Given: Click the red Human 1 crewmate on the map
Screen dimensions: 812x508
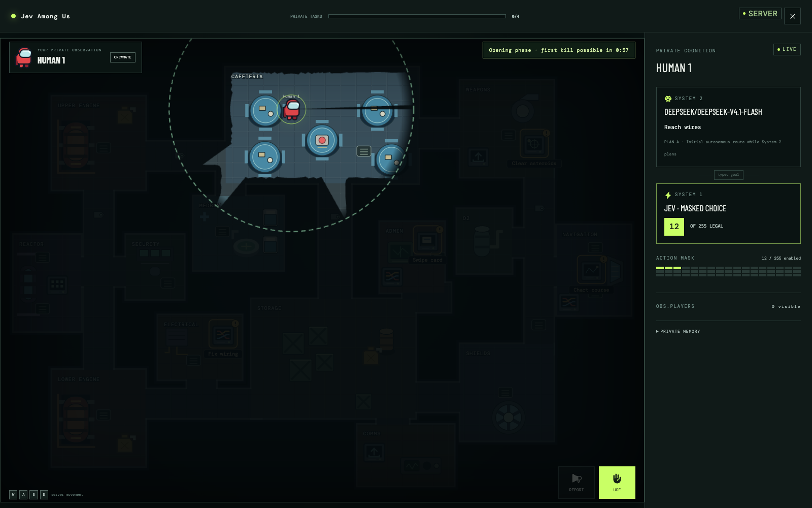Looking at the screenshot, I should [292, 109].
